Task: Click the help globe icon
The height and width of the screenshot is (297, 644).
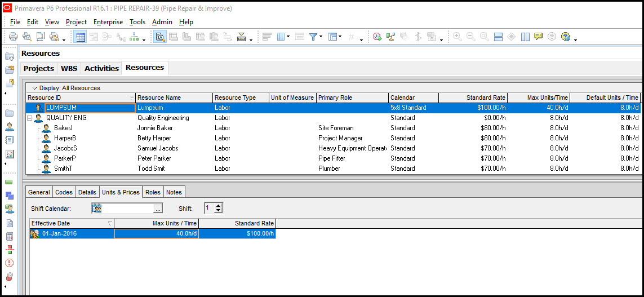Action: tap(565, 37)
